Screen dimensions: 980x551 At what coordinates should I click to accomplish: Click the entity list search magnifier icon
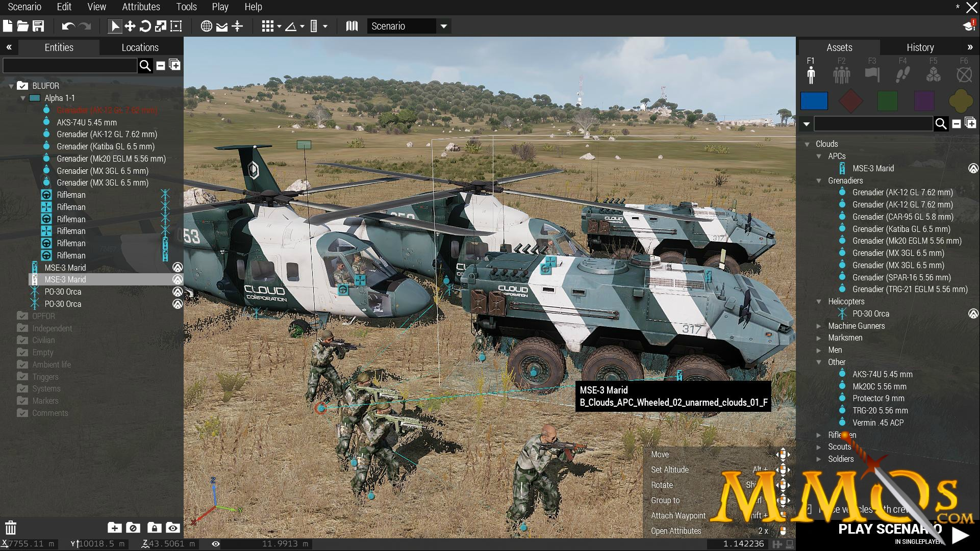tap(145, 65)
